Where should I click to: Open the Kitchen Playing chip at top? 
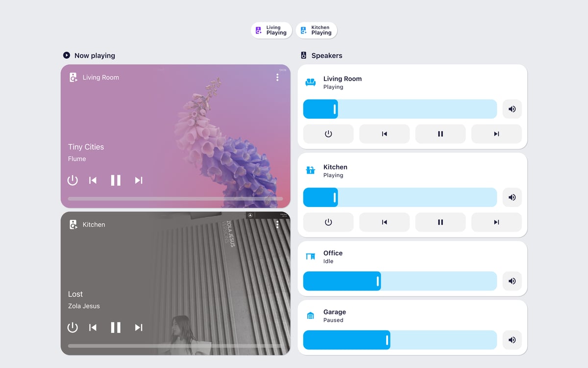tap(316, 30)
